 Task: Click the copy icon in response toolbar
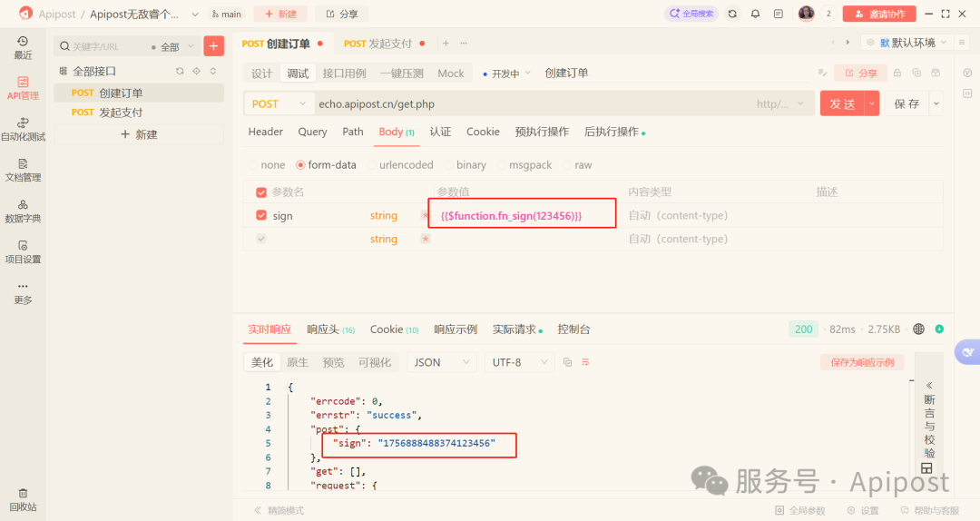[567, 362]
